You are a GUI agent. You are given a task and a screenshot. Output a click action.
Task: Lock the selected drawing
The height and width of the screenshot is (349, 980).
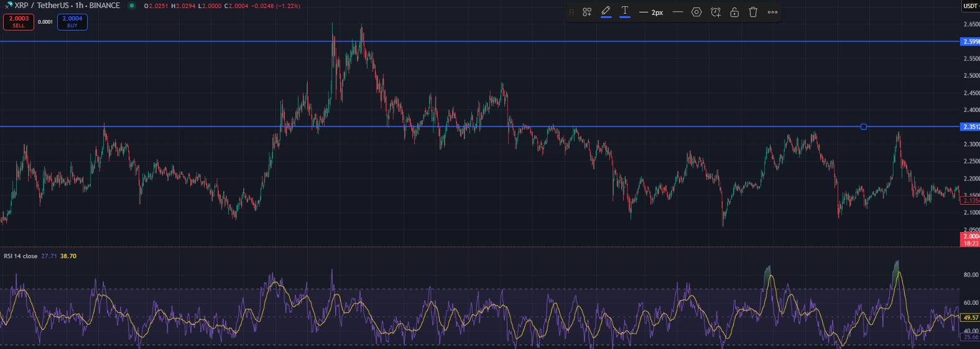[734, 12]
